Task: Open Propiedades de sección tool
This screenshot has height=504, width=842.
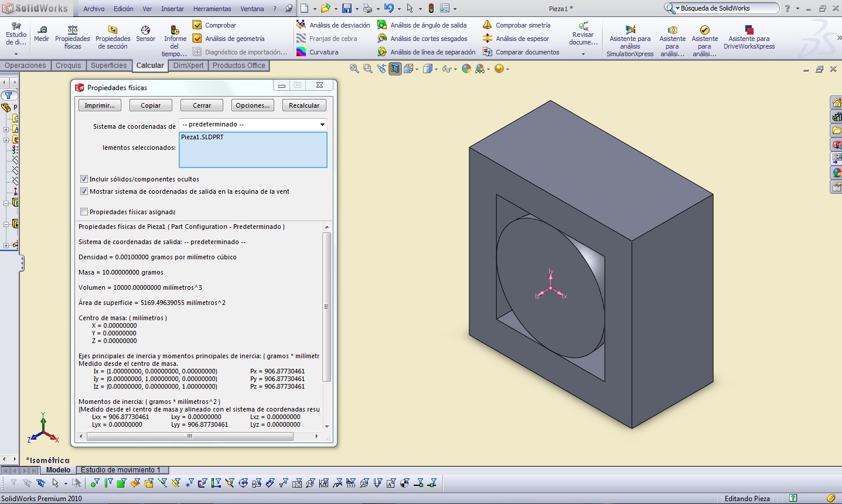Action: point(113,37)
